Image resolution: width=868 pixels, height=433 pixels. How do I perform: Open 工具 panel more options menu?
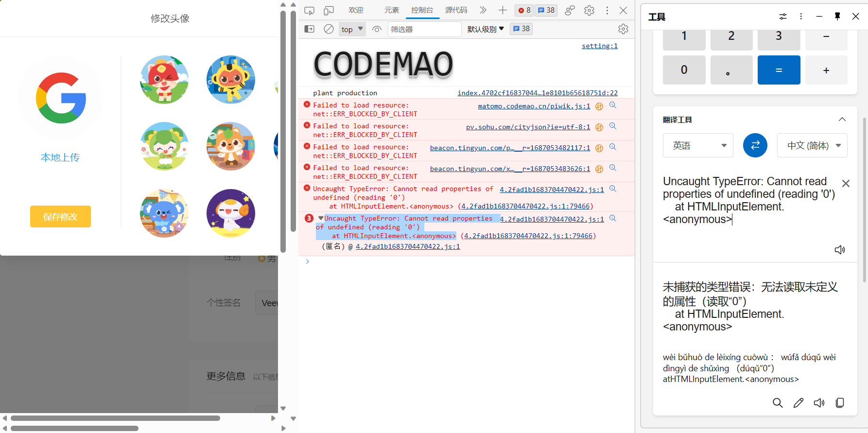pyautogui.click(x=801, y=17)
